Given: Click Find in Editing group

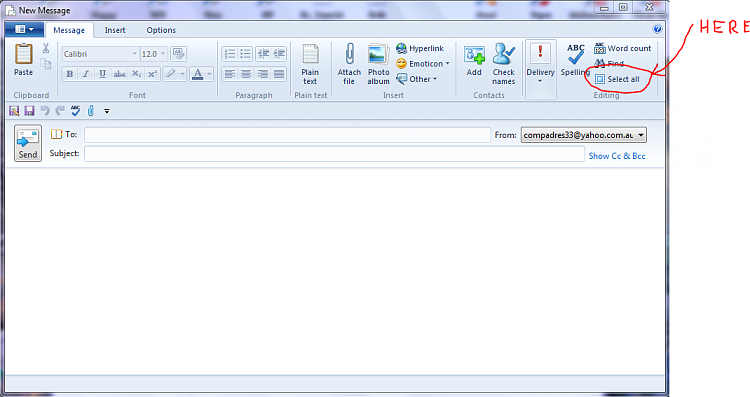Looking at the screenshot, I should [x=609, y=64].
